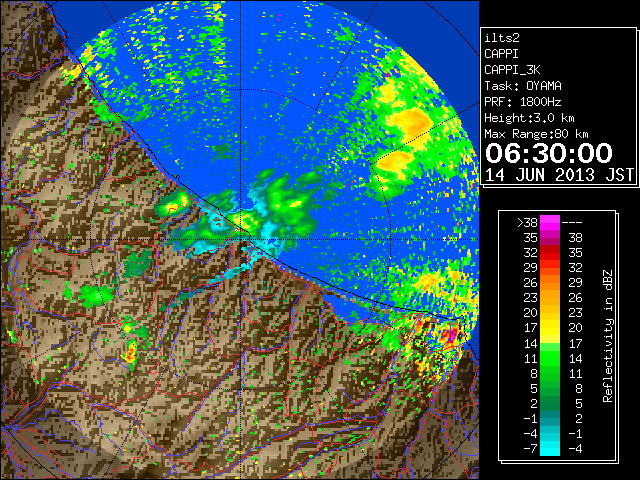Click the '14 JUN 2013 JST' date

click(x=559, y=175)
